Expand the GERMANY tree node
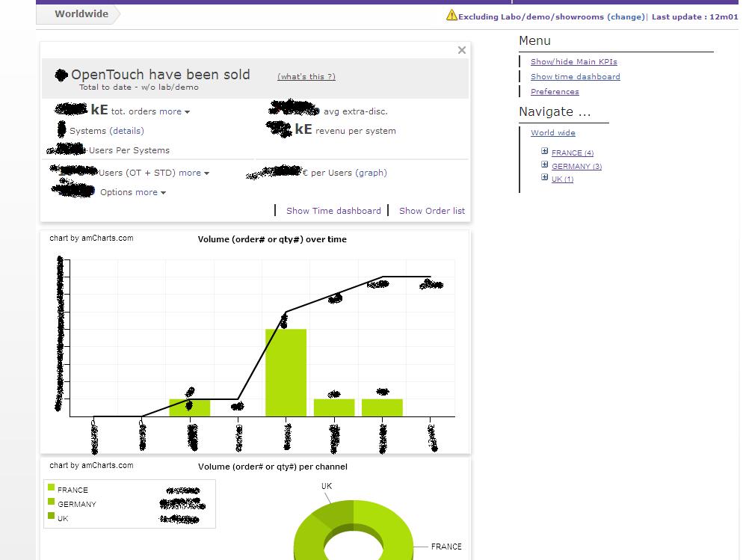 click(x=544, y=164)
